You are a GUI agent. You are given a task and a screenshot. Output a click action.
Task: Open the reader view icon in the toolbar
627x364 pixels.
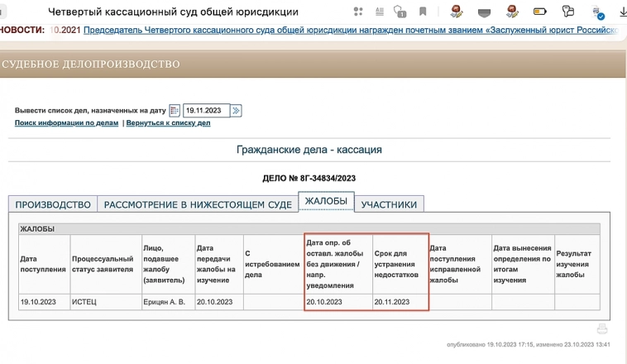coord(379,12)
